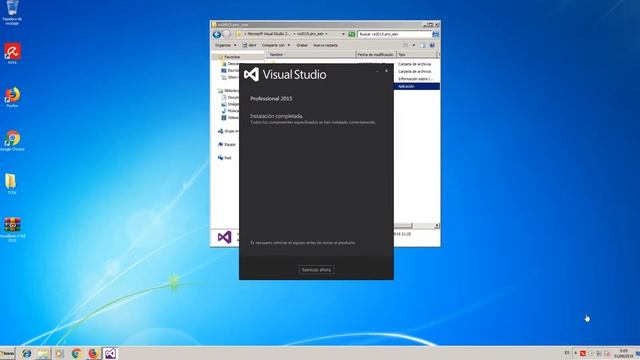
Task: Open the Organizar dropdown menu in Explorer
Action: coord(225,45)
